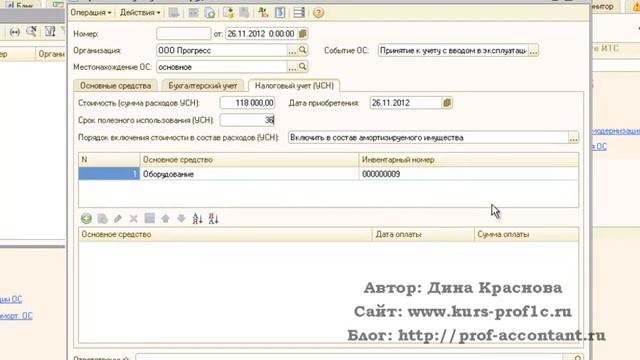This screenshot has height=360, width=640.
Task: Click the Номер input field
Action: [x=184, y=33]
